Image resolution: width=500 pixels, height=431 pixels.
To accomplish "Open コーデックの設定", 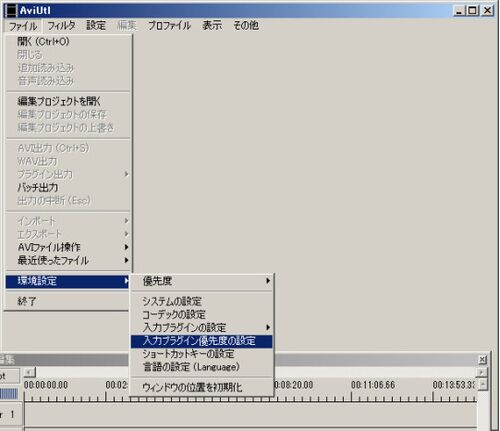I will [202, 315].
